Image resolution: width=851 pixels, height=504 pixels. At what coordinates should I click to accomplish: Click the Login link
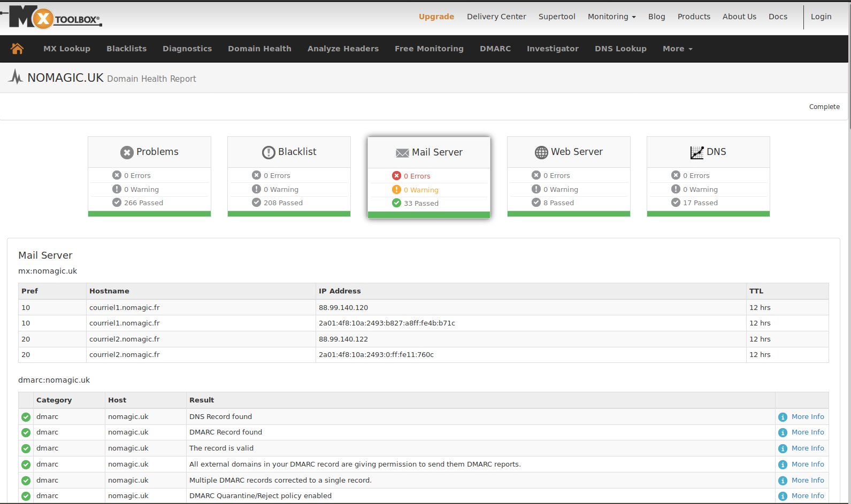[821, 17]
